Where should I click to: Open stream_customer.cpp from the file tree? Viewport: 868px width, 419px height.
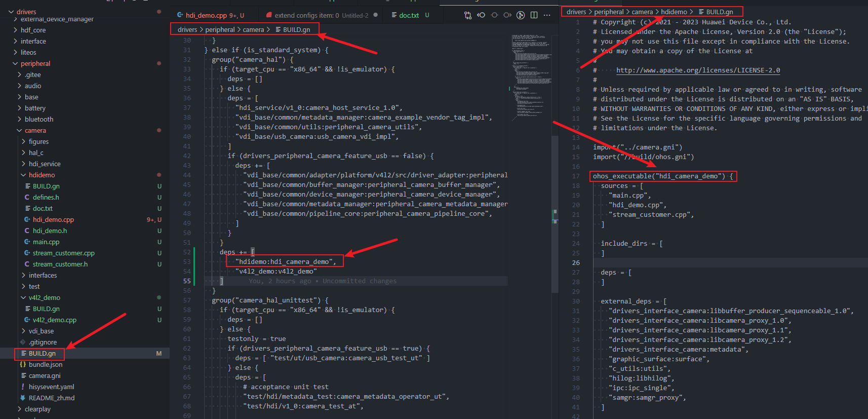(x=64, y=253)
